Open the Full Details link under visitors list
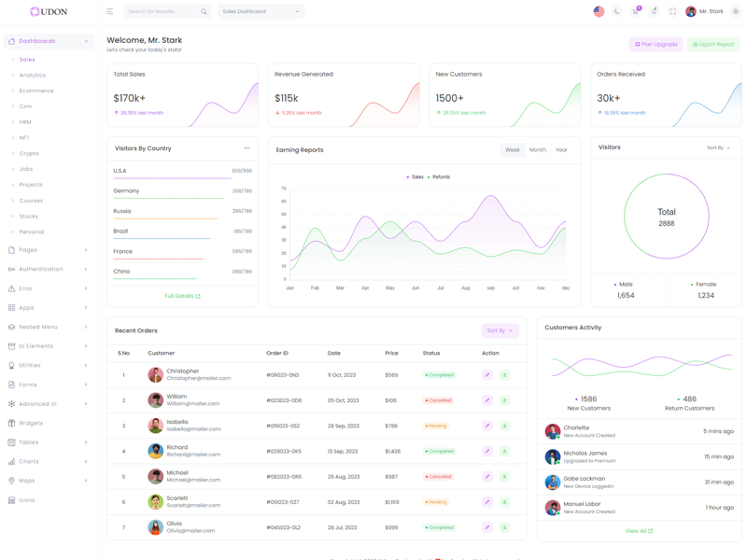This screenshot has height=560, width=747. pos(182,296)
